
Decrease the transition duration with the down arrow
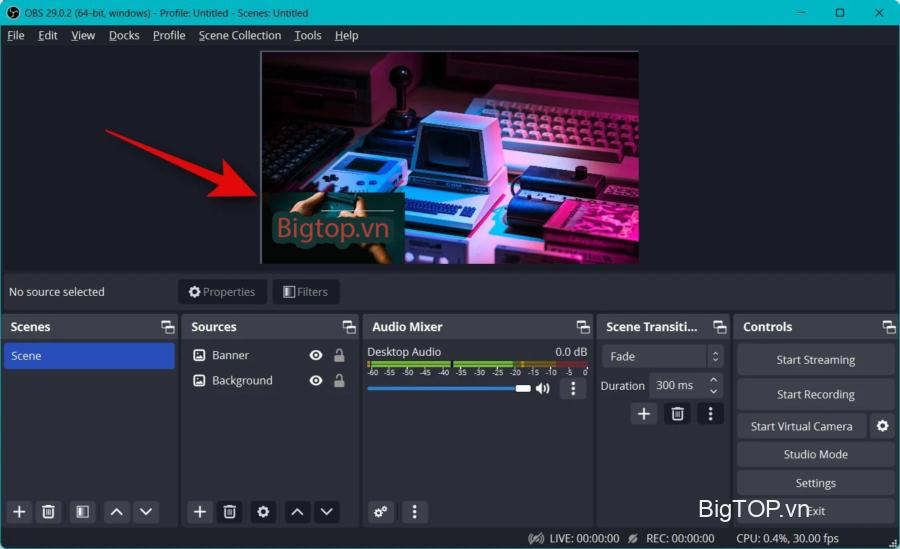[x=713, y=391]
